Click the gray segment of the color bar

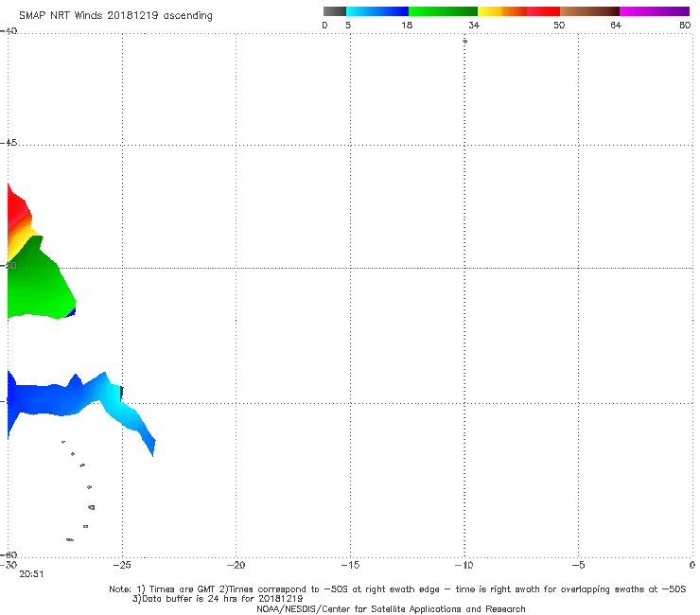click(x=335, y=11)
